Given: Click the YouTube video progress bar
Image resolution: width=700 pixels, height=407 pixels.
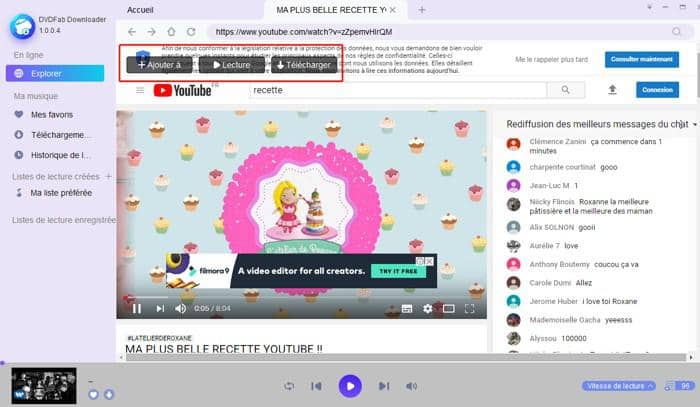Looking at the screenshot, I should click(302, 297).
